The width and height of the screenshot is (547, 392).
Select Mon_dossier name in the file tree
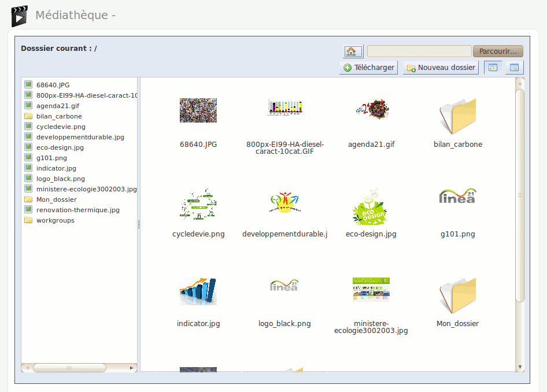point(57,199)
